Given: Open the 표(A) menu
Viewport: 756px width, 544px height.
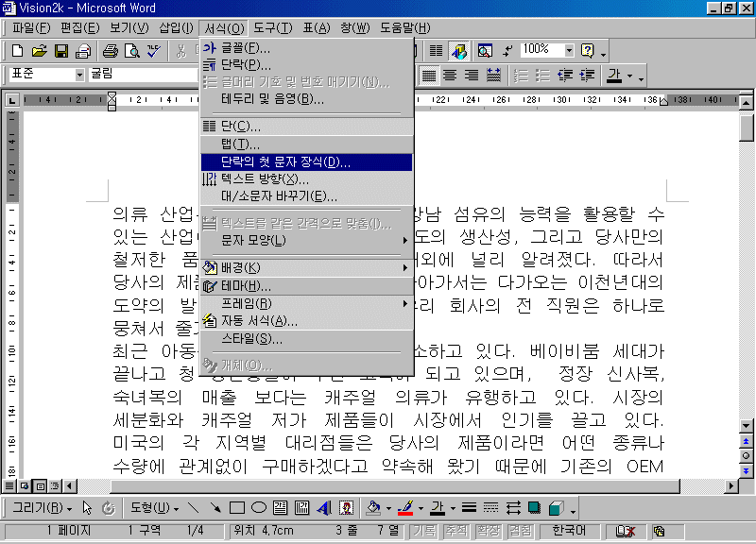Looking at the screenshot, I should [x=317, y=28].
